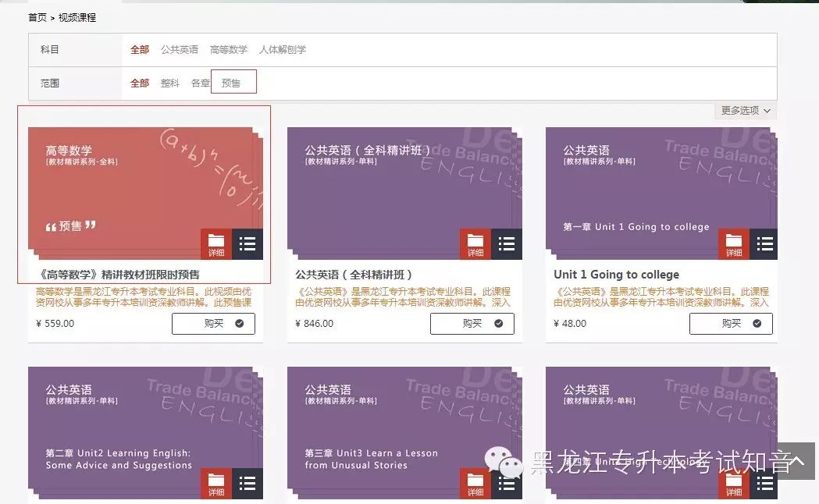Click 第三章 Unit3 Learn a Lesson thumbnail

point(404,433)
